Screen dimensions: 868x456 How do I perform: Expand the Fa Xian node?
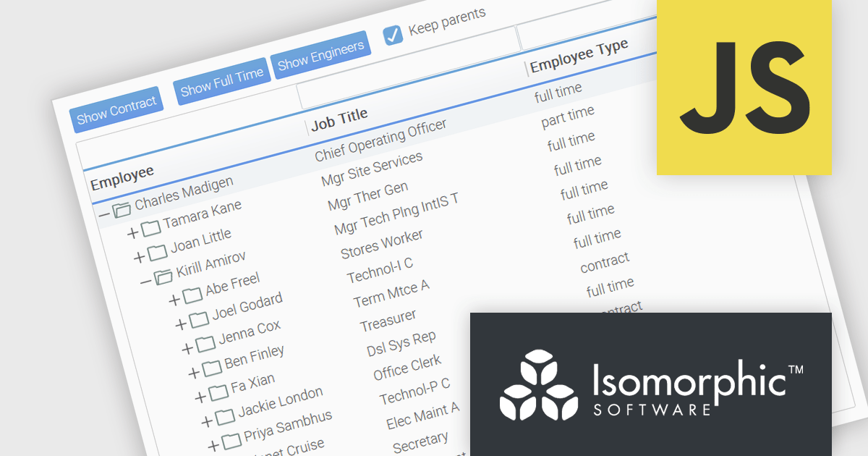pos(200,397)
